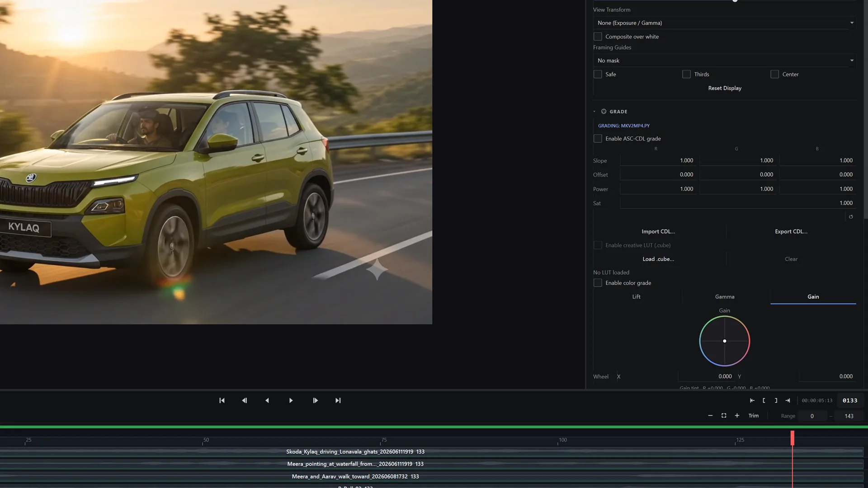
Task: Edit the Slope B value
Action: [x=818, y=160]
